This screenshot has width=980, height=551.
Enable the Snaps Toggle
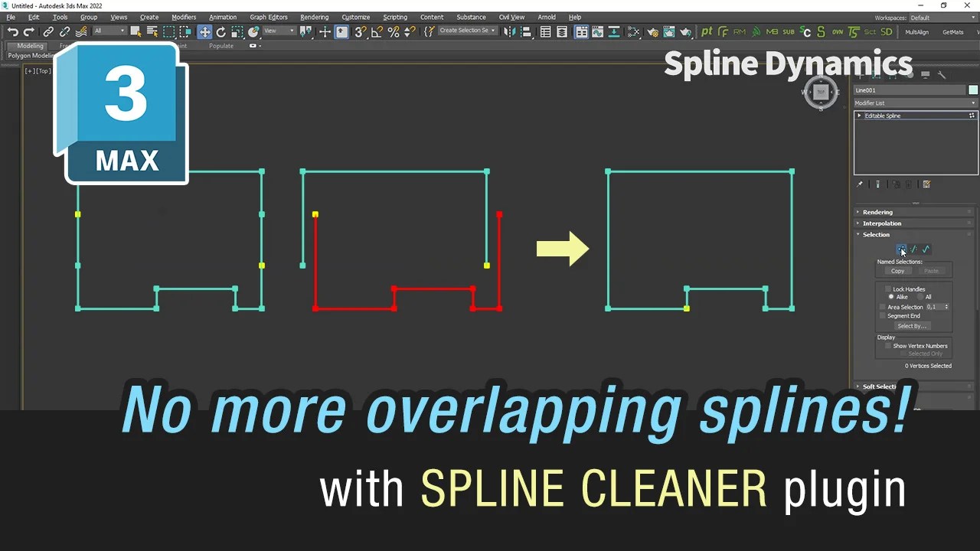[360, 32]
